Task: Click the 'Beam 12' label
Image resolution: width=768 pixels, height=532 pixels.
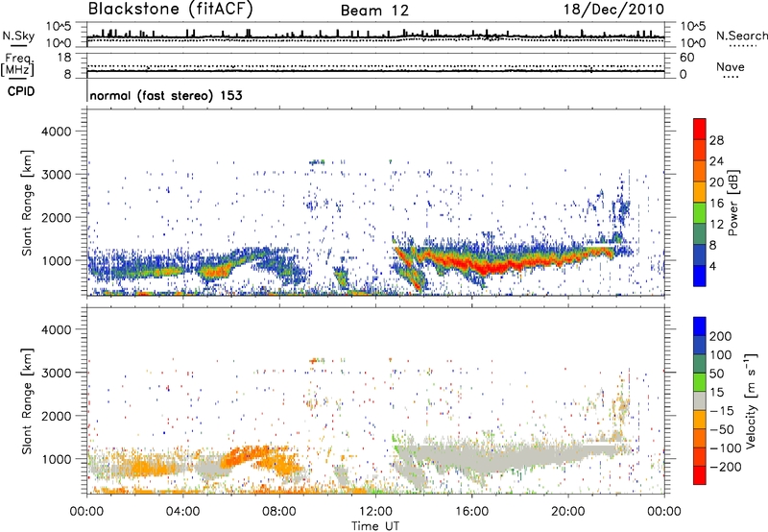Action: coord(374,11)
